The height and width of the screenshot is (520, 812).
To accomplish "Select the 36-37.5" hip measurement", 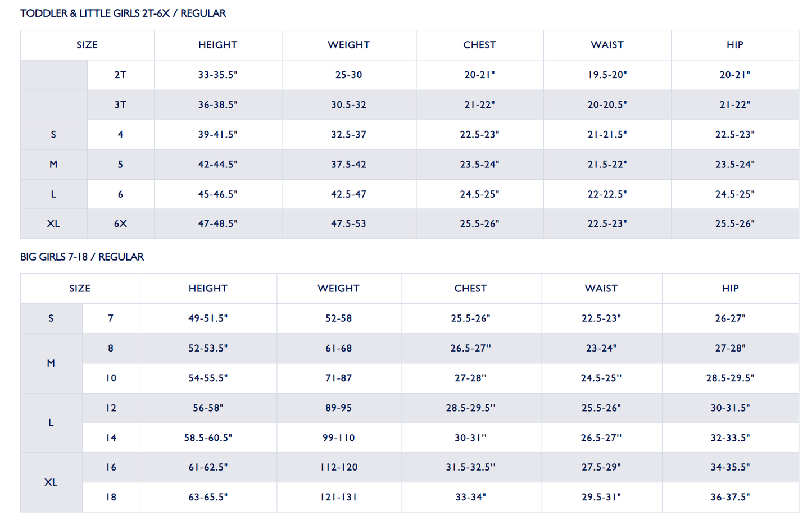I will point(730,497).
